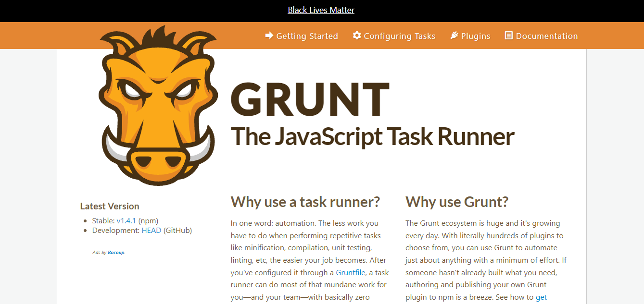Click the plug icon beside Plugins
This screenshot has height=304, width=644.
454,36
